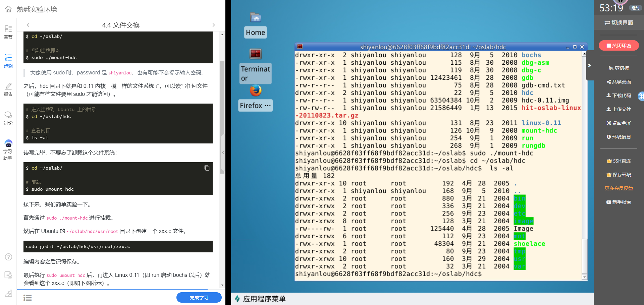Image resolution: width=644 pixels, height=305 pixels.
Task: Go to the previous section arrow
Action: point(28,25)
